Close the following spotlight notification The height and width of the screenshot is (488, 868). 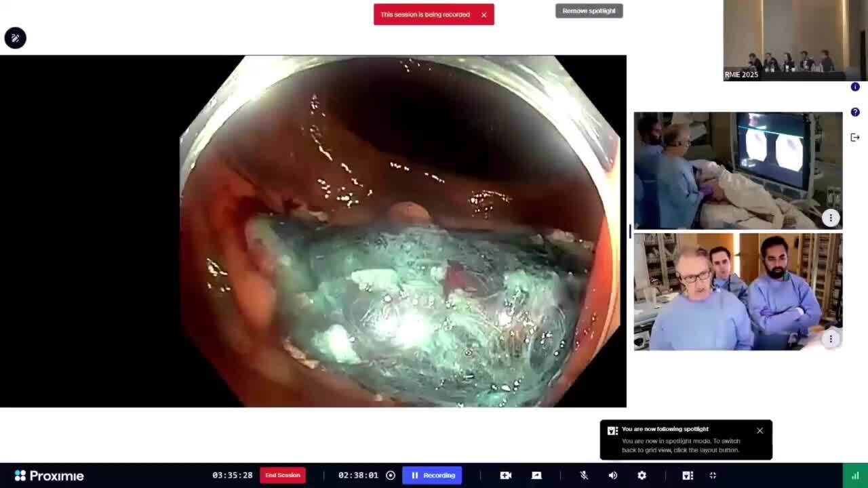tap(759, 430)
